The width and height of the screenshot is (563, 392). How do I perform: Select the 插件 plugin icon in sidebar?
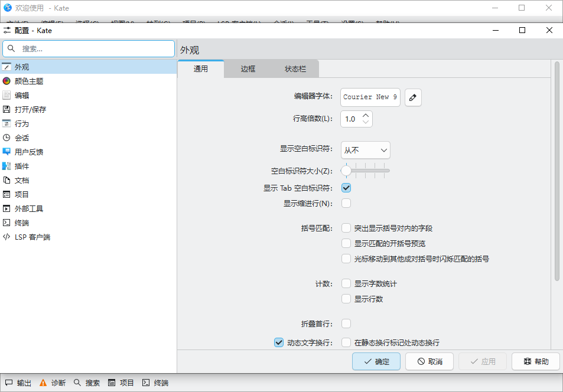(6, 166)
